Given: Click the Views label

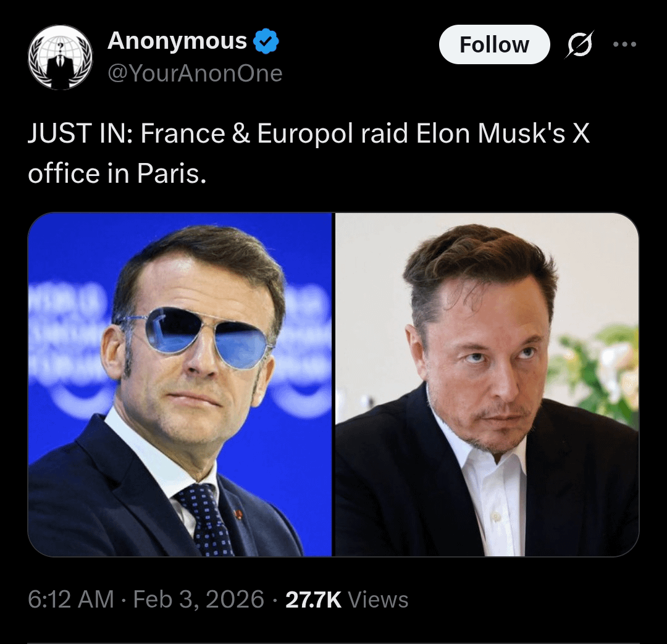Looking at the screenshot, I should 378,600.
